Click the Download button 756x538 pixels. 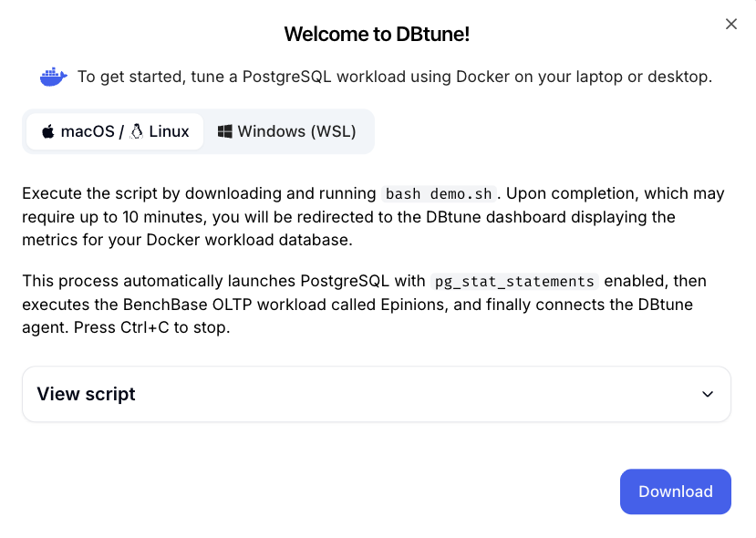pyautogui.click(x=675, y=491)
